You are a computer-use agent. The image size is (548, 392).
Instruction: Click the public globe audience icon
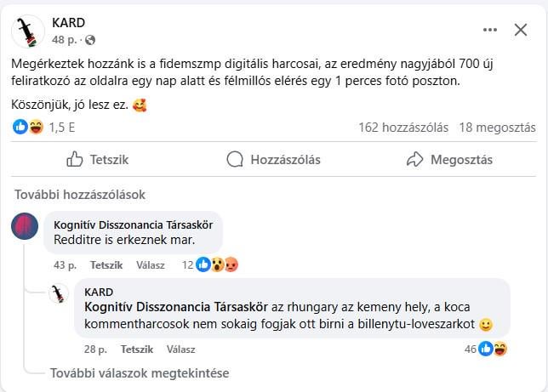tap(90, 40)
